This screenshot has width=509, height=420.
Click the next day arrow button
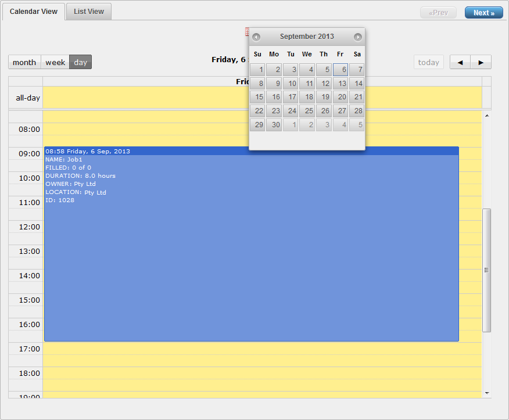pos(481,63)
